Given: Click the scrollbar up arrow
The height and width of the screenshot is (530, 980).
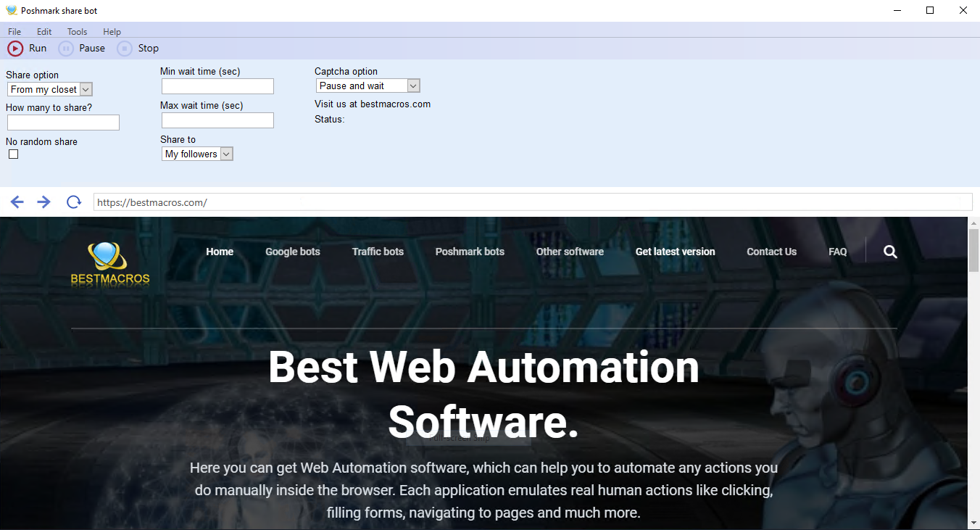Looking at the screenshot, I should pos(973,223).
